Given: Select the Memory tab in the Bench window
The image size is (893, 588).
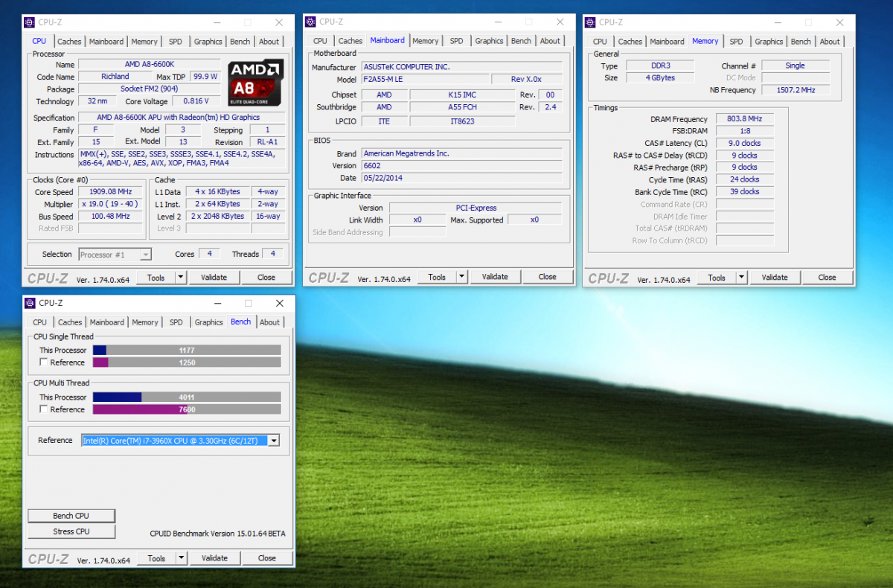Looking at the screenshot, I should tap(145, 322).
